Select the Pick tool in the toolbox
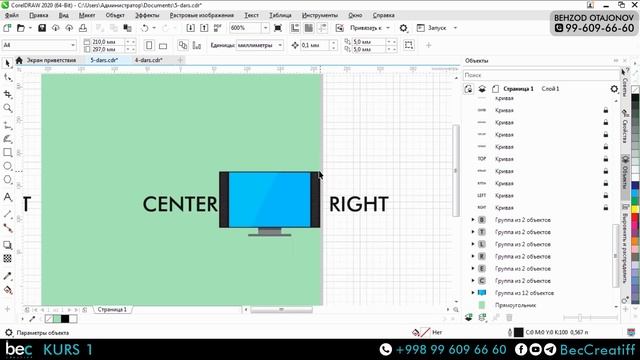The image size is (640, 360). 7,63
